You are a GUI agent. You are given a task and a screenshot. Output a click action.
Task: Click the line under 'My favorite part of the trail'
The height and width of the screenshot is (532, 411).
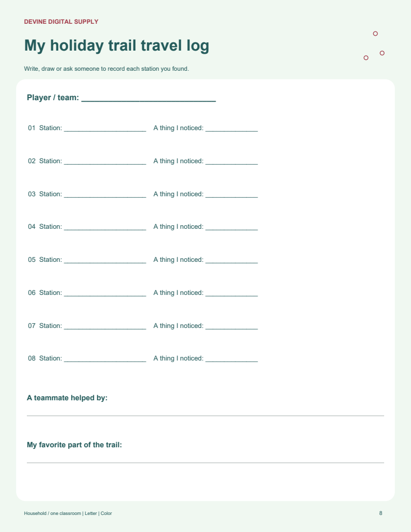pos(206,463)
